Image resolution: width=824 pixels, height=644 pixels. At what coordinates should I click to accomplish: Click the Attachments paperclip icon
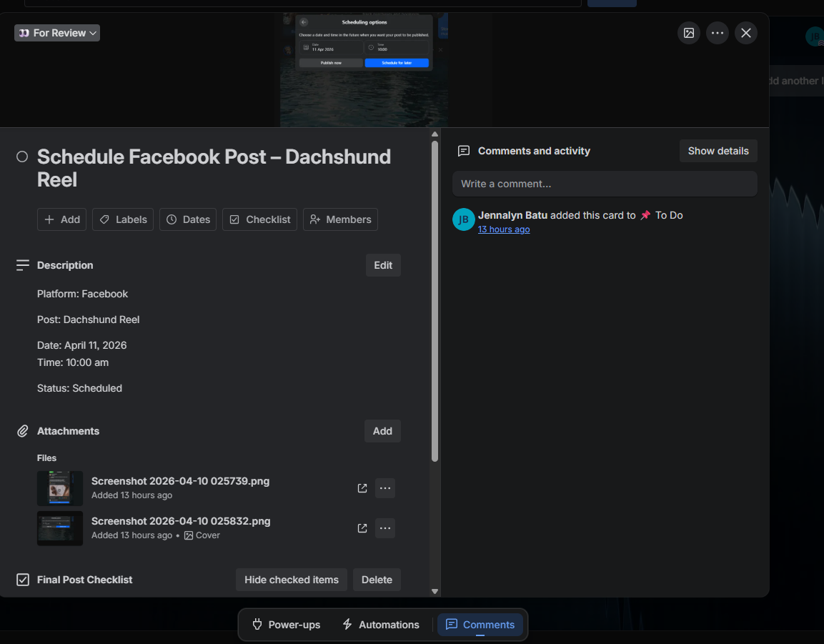(23, 431)
